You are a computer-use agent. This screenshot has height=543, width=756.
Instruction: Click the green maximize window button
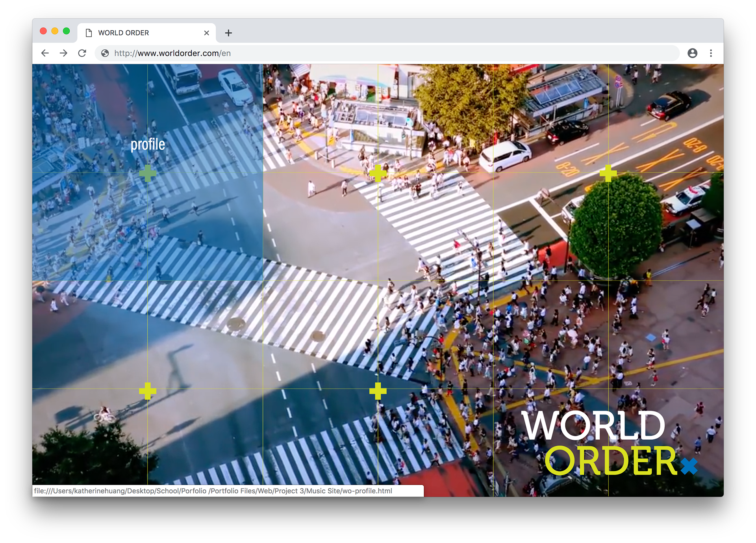pos(66,31)
